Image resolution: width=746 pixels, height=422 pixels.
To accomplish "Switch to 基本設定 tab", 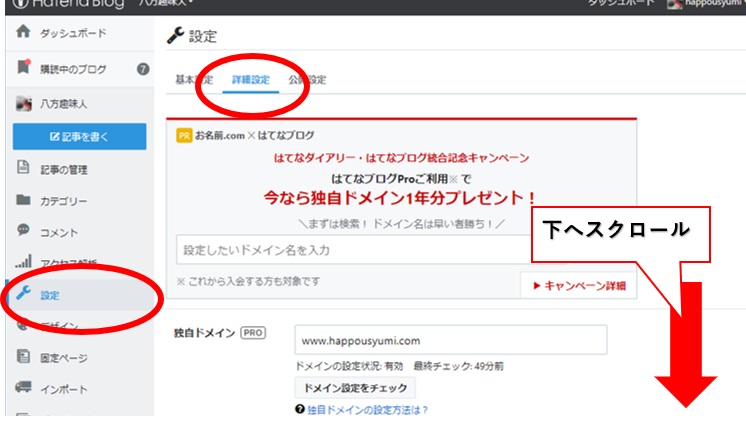I will (x=194, y=79).
